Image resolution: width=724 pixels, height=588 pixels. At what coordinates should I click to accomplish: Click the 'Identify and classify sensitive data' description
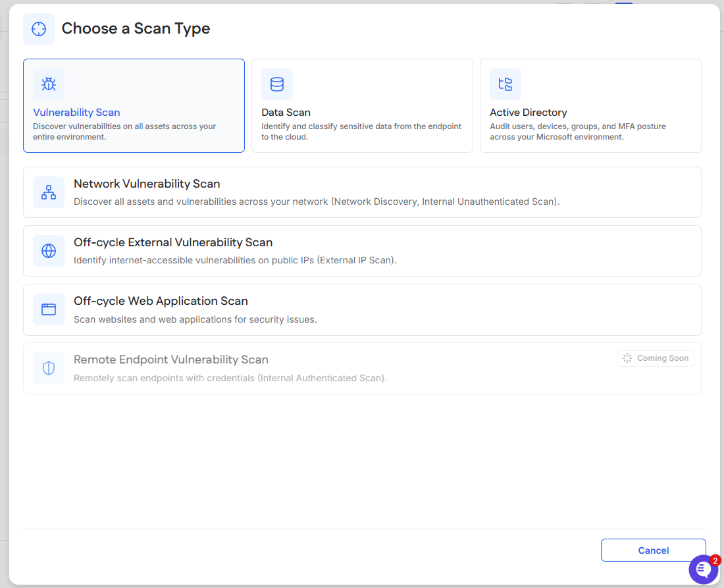[x=361, y=132]
